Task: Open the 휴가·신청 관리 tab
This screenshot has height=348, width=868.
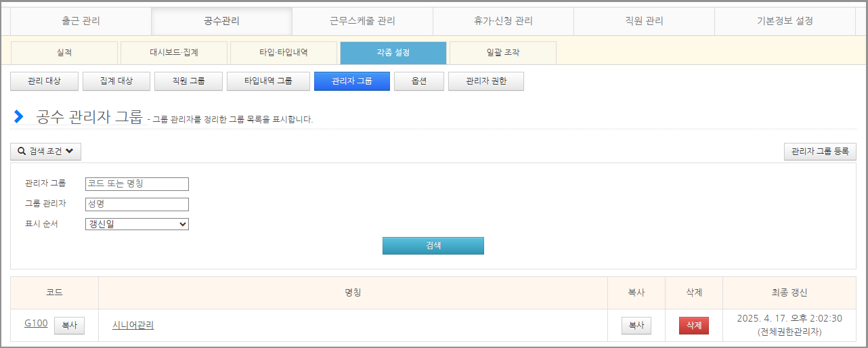Action: [x=503, y=21]
